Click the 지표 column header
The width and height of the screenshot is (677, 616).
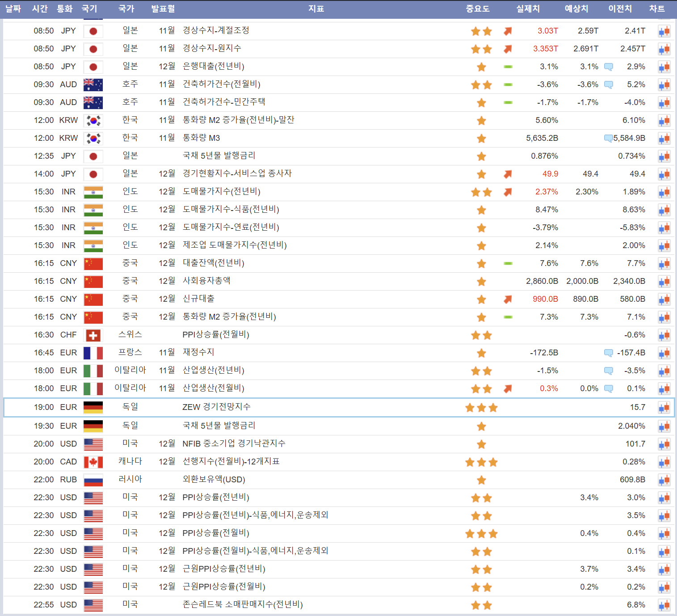(316, 9)
